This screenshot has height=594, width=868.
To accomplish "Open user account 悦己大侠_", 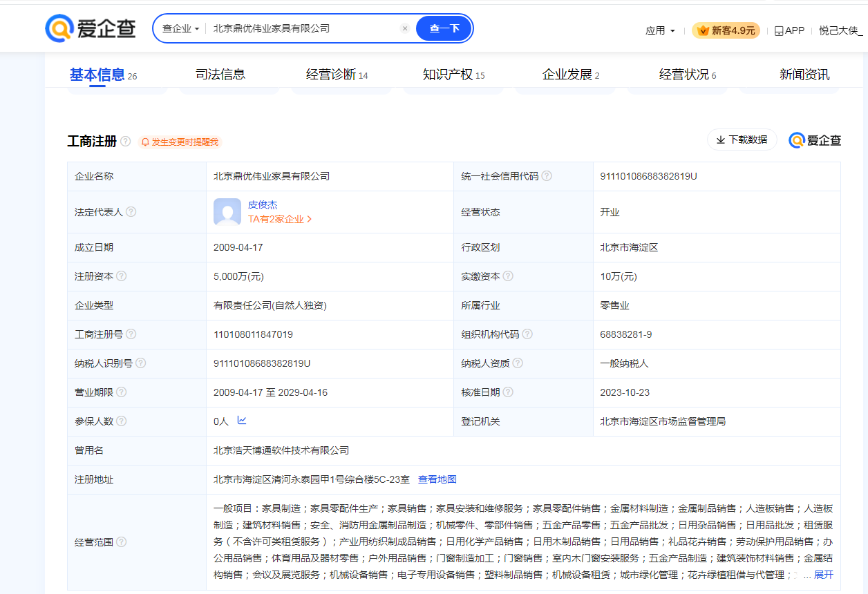I will point(841,30).
